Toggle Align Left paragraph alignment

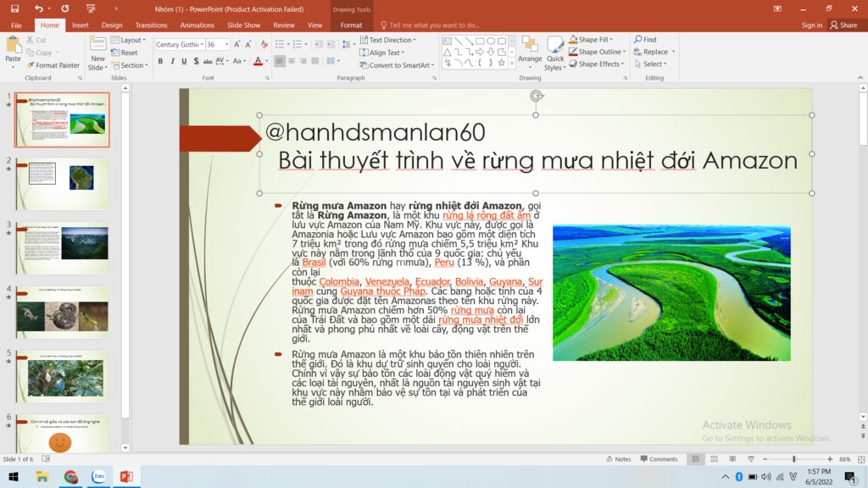pos(280,61)
